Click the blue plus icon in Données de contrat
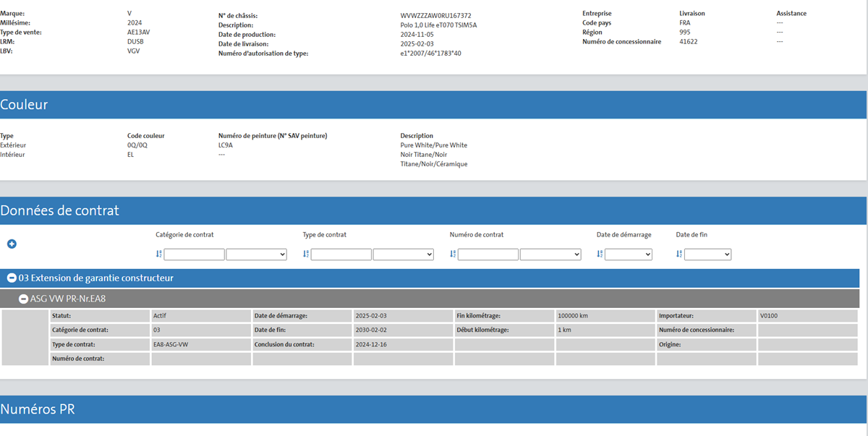 coord(12,244)
